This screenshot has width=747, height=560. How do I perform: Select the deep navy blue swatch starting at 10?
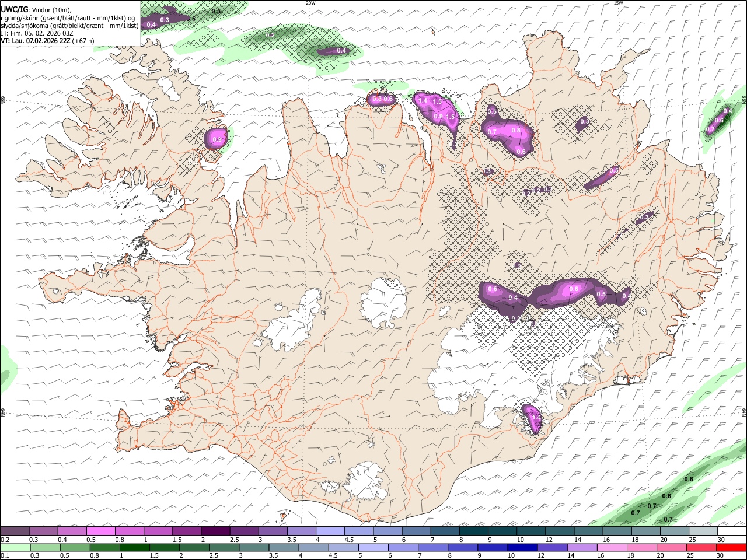pos(522,548)
